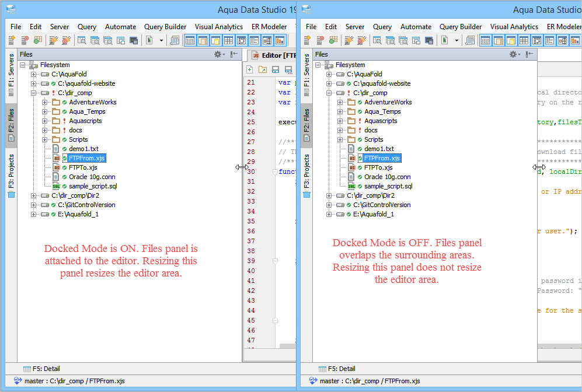Open Query Analyzer magnifier icon in left window toolbar
Image resolution: width=582 pixels, height=392 pixels.
[82, 40]
